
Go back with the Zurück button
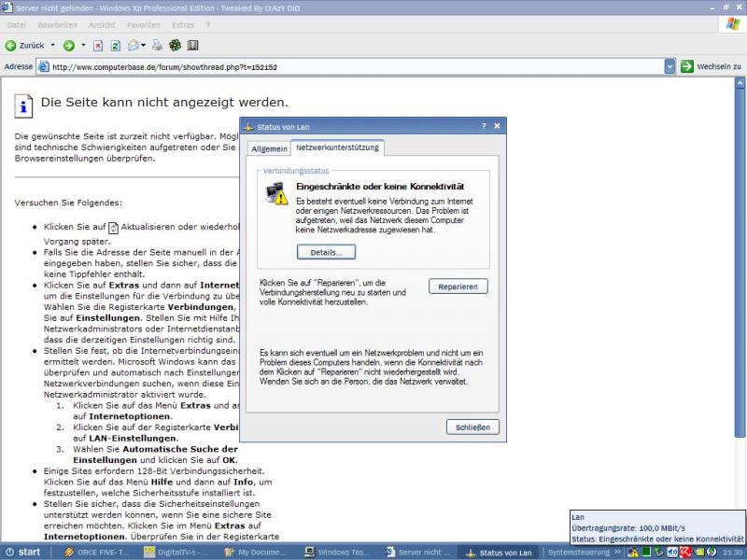(x=24, y=46)
